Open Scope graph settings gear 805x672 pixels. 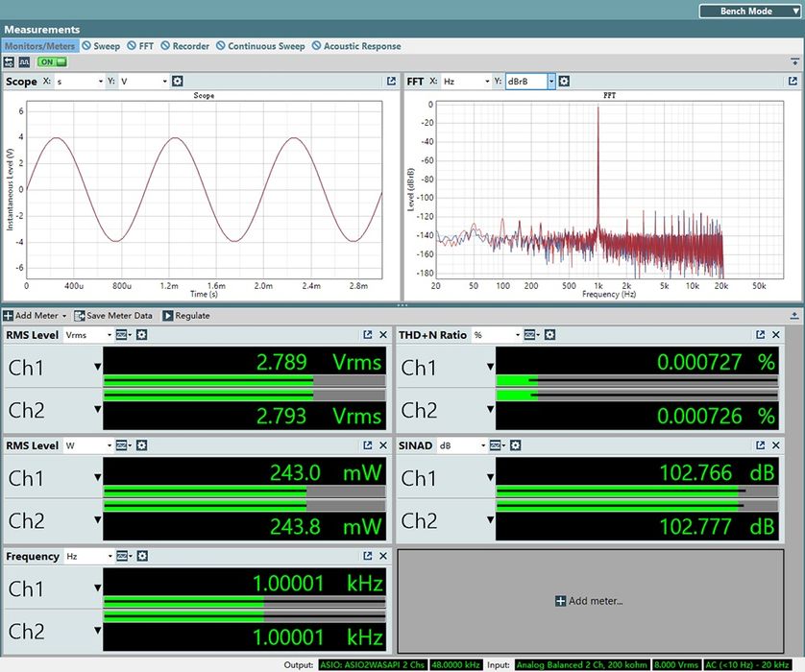[178, 81]
